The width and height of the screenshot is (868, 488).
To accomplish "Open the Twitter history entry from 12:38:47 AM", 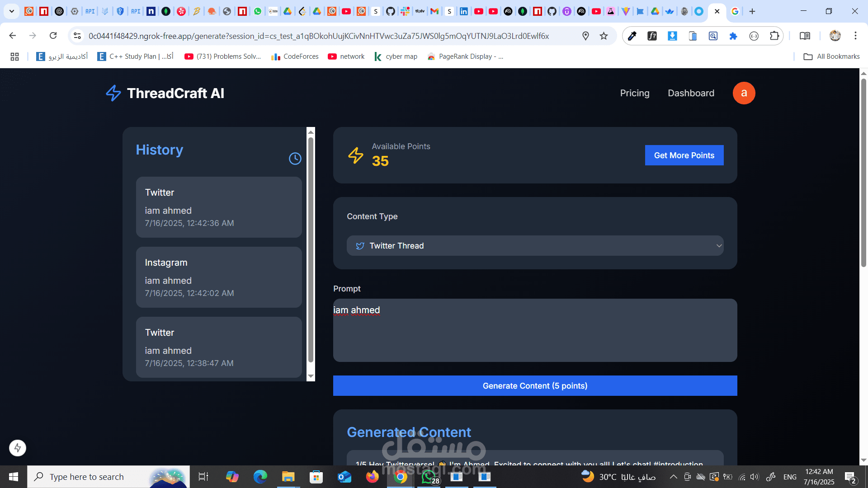I will pyautogui.click(x=219, y=347).
